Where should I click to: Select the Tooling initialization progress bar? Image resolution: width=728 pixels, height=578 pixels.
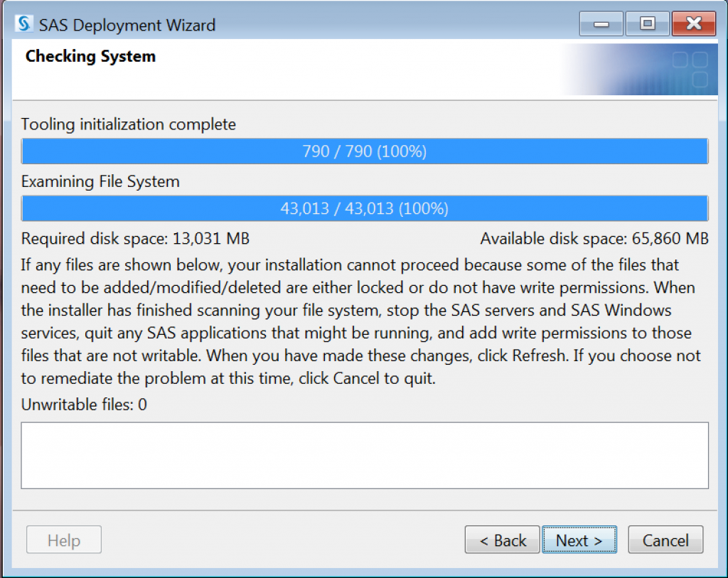coord(365,151)
